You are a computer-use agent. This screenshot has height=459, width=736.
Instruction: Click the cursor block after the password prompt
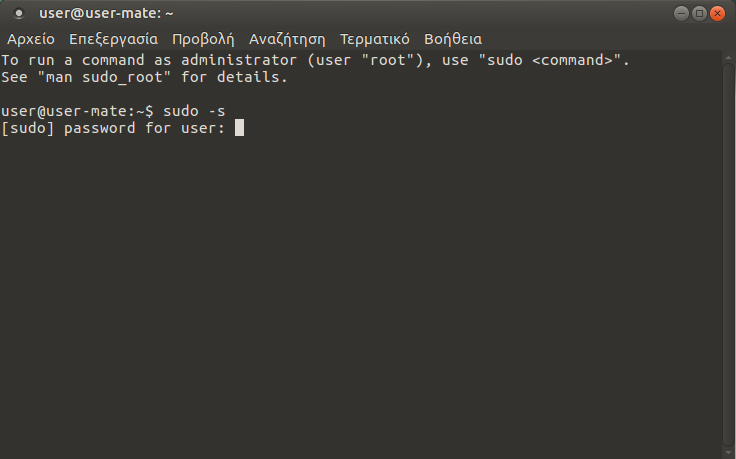point(240,128)
